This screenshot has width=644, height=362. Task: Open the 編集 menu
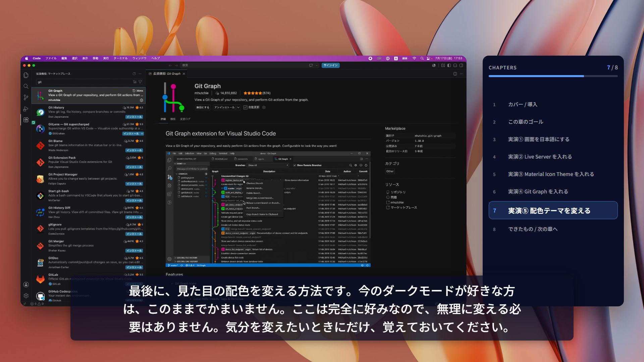click(x=64, y=58)
